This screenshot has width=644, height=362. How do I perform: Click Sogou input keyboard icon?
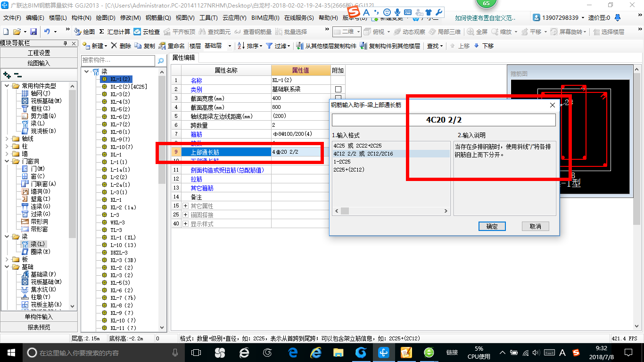[x=407, y=11]
